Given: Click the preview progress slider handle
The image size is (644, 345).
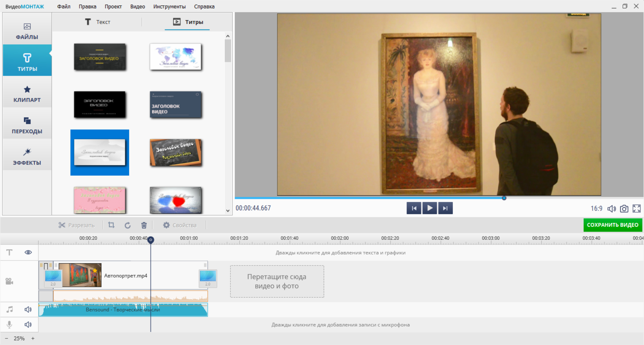Looking at the screenshot, I should (504, 198).
